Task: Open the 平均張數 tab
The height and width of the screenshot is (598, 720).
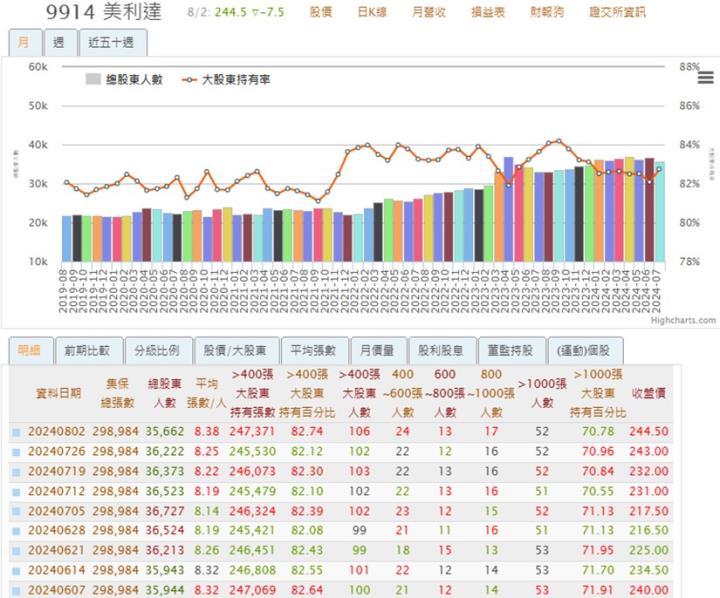Action: [x=315, y=351]
